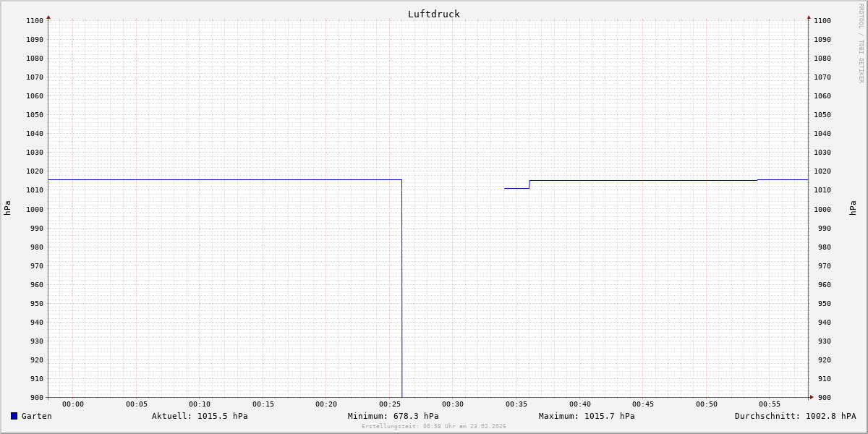Click the vertical pressure drop line
This screenshot has width=868, height=434.
click(402, 289)
